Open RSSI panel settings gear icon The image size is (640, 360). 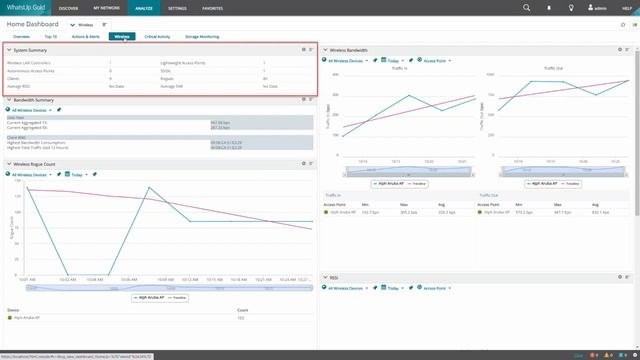pyautogui.click(x=620, y=277)
